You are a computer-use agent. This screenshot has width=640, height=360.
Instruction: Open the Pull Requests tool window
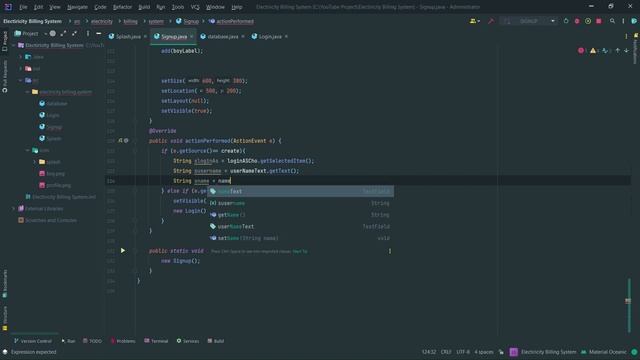tap(4, 77)
